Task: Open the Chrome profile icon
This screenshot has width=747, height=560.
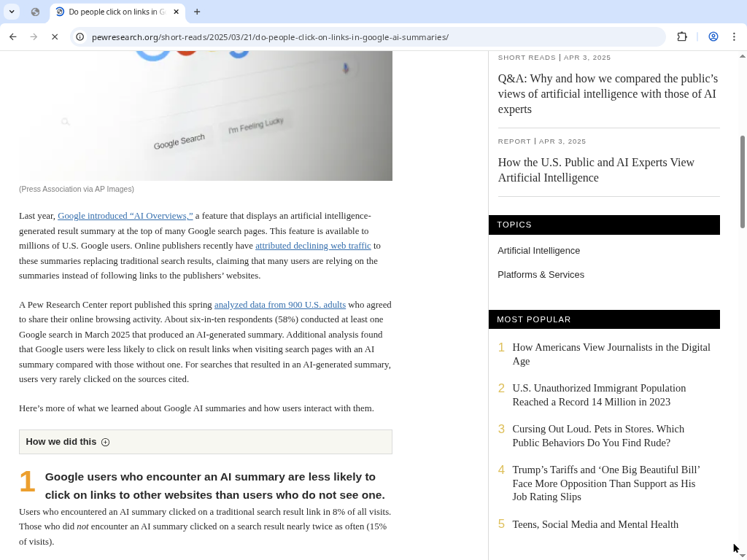Action: pyautogui.click(x=713, y=36)
